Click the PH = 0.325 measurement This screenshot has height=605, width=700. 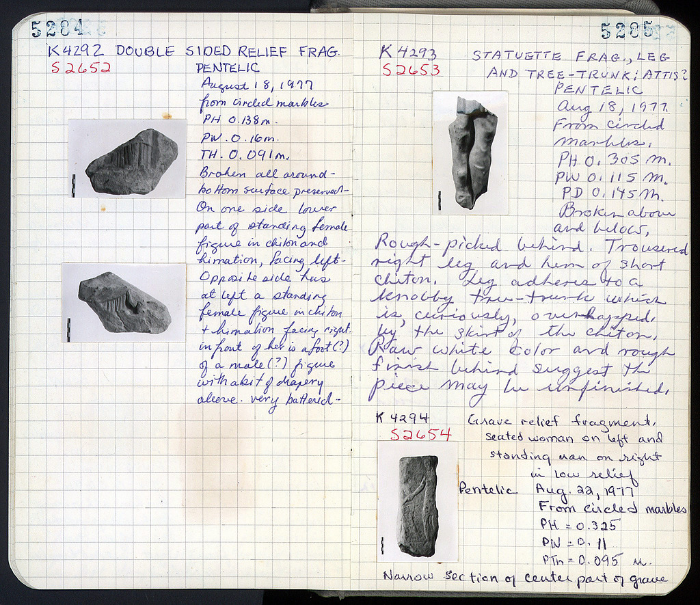579,525
